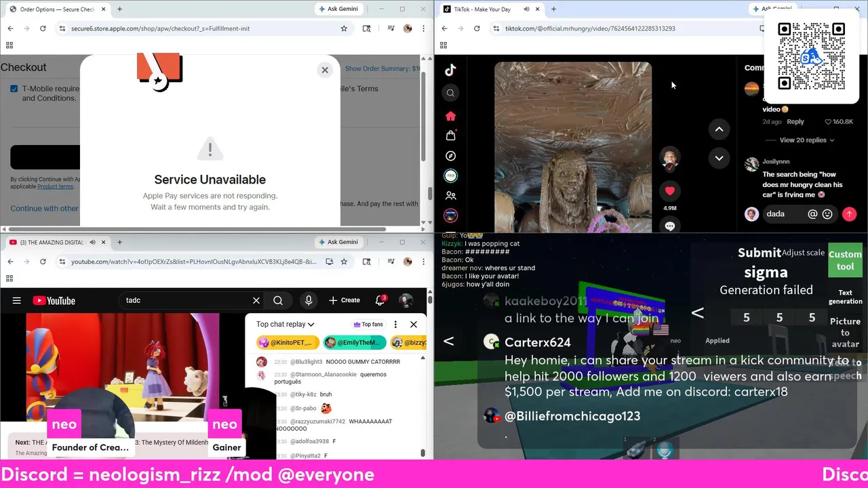The width and height of the screenshot is (868, 488).
Task: Go to previous TikTok video arrow
Action: coord(719,129)
